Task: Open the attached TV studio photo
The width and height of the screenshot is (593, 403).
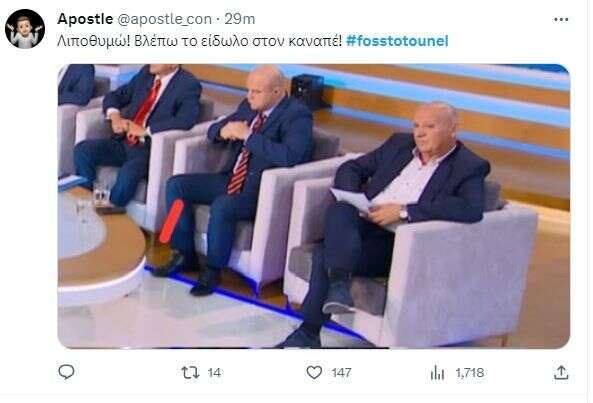Action: coord(314,206)
